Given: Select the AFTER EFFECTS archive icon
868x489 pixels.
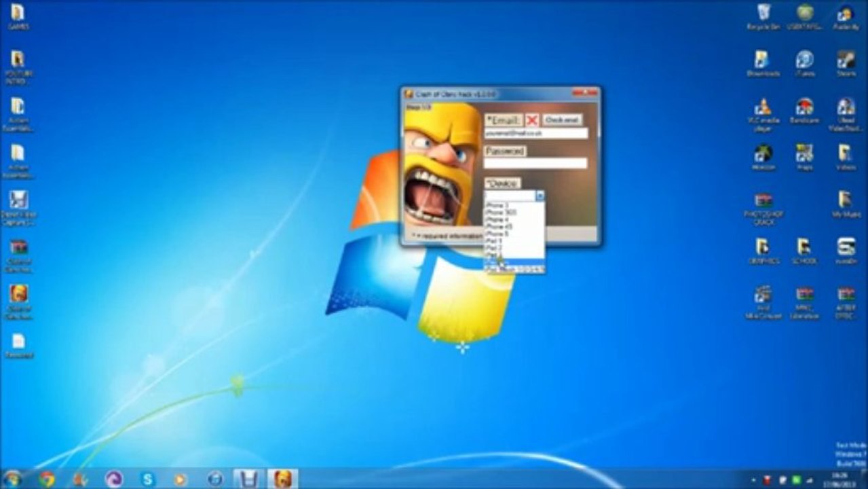Looking at the screenshot, I should click(846, 302).
